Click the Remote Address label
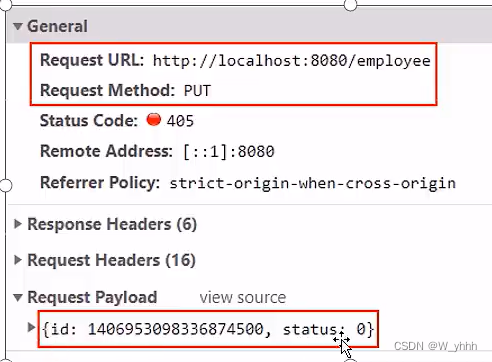This screenshot has height=362, width=492. pos(106,151)
